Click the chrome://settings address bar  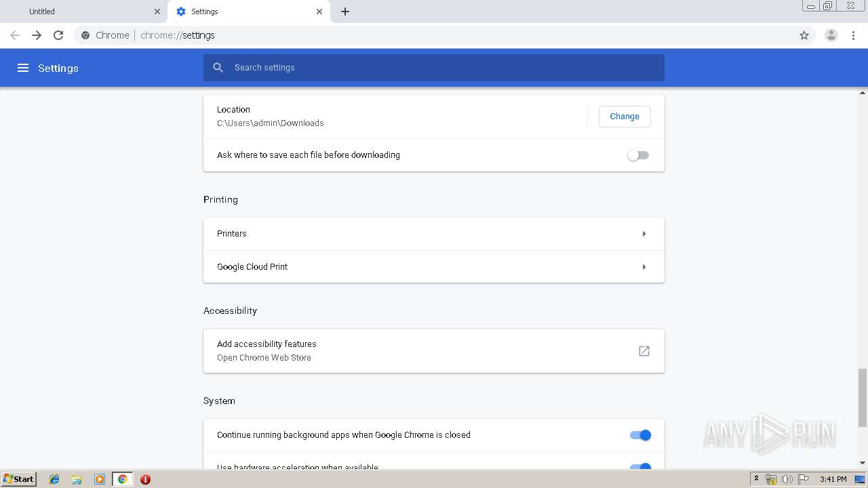434,35
